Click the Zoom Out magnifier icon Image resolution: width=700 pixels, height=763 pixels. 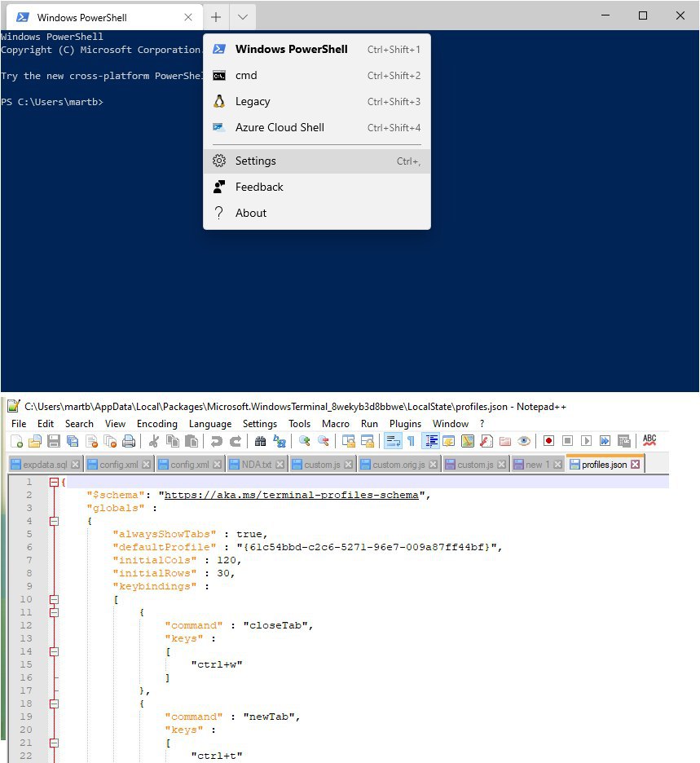click(x=324, y=441)
